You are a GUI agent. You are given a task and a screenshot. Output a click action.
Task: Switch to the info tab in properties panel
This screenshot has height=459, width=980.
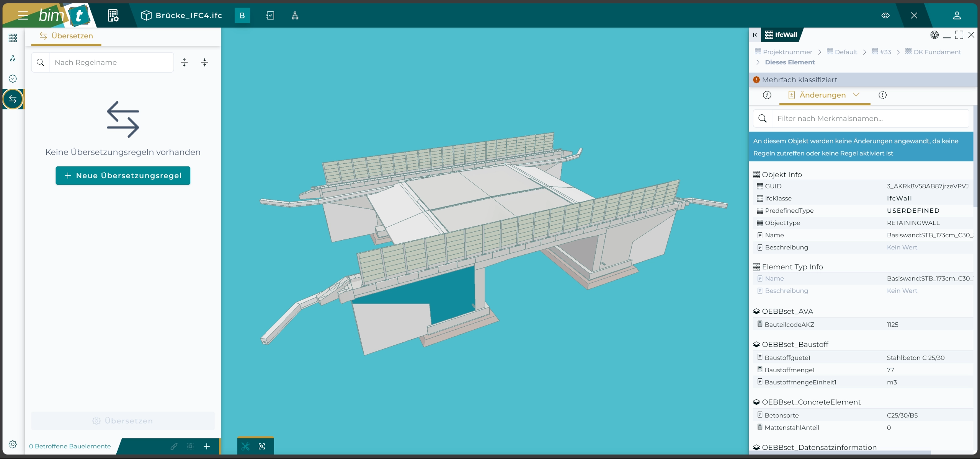pos(767,95)
